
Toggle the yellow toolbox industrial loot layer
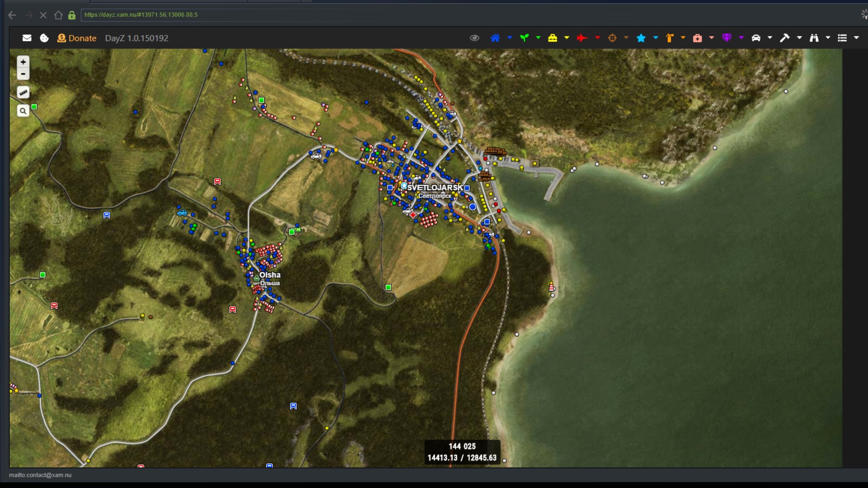point(552,38)
